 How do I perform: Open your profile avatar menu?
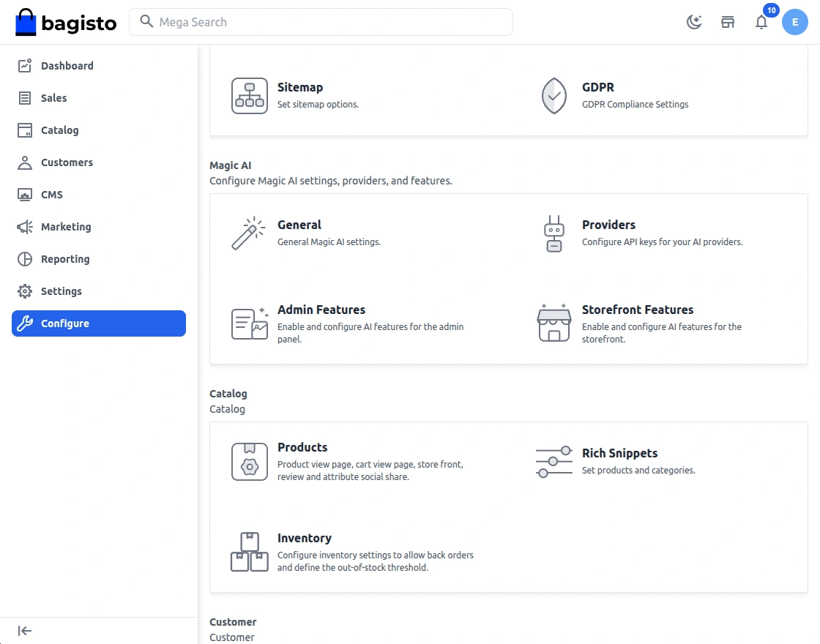(x=795, y=22)
